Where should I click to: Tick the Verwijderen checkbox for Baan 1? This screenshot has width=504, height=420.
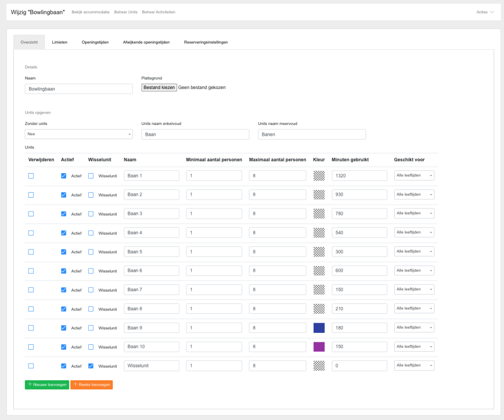(31, 176)
